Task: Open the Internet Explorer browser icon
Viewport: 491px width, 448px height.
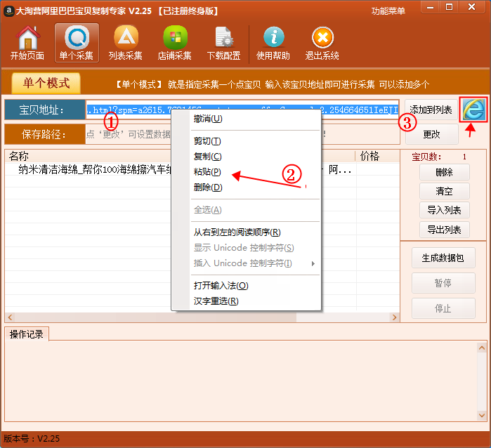Action: 473,110
